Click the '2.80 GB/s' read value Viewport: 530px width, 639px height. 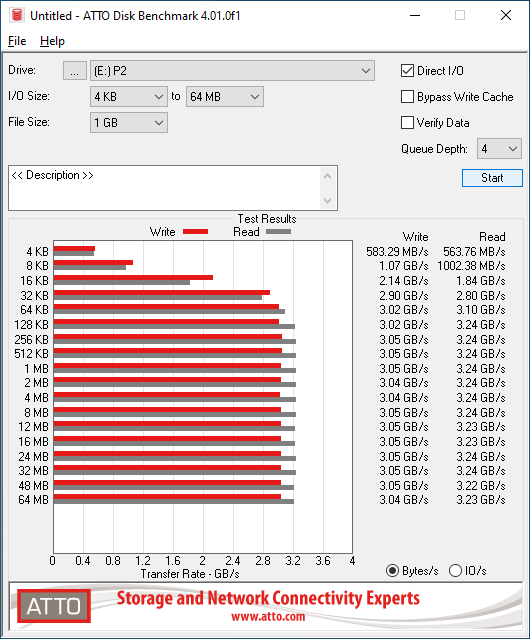481,295
